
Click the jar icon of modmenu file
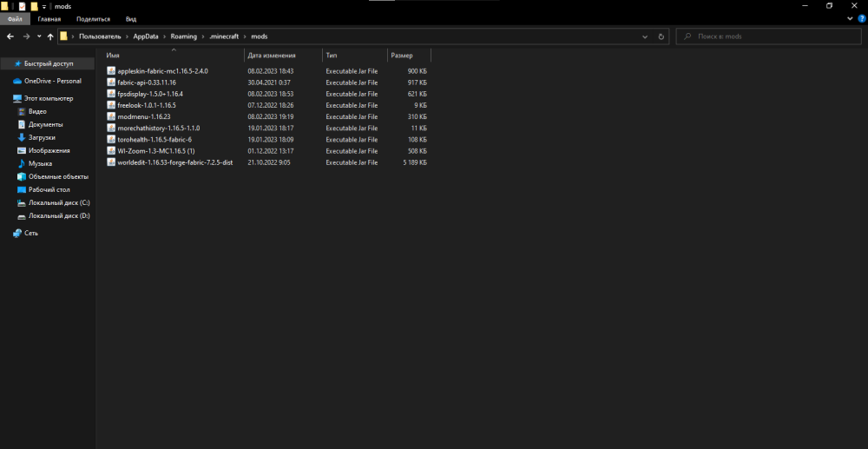point(111,117)
